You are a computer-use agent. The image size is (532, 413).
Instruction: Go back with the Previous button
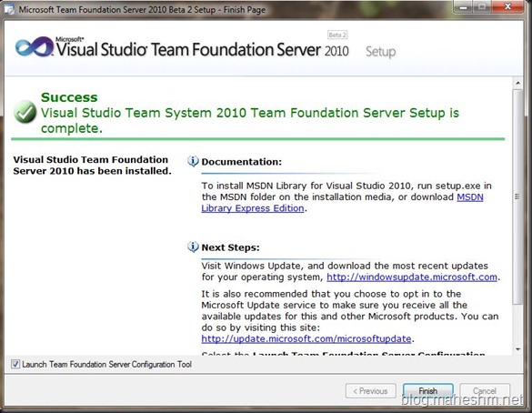tap(370, 391)
